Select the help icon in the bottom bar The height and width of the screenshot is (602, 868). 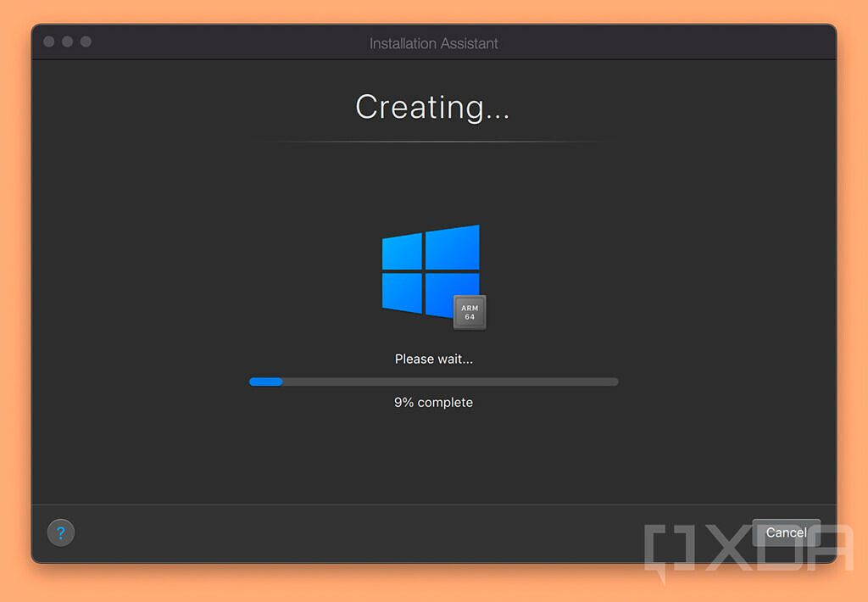[60, 532]
